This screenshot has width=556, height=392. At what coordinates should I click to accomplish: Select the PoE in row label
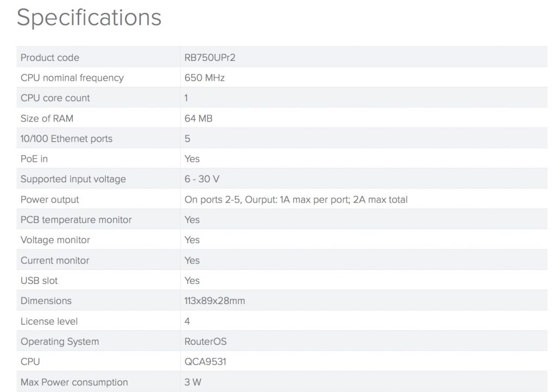coord(34,159)
